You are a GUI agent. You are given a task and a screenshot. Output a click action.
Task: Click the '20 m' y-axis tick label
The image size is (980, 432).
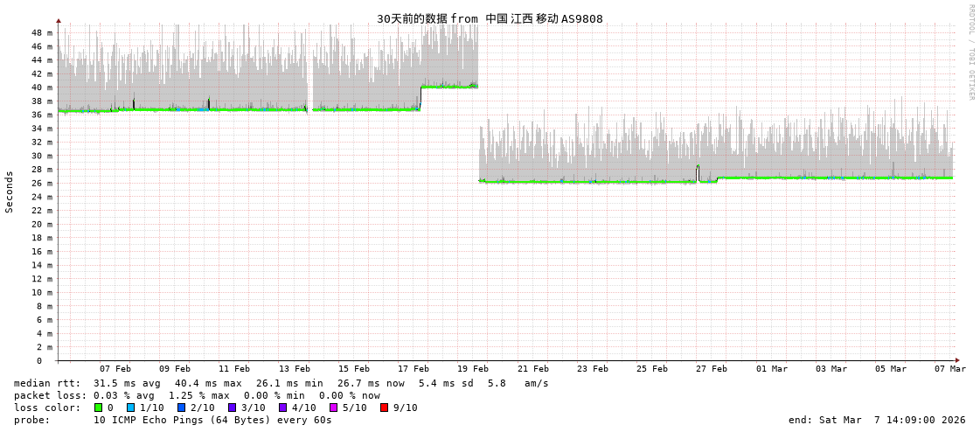[x=42, y=224]
